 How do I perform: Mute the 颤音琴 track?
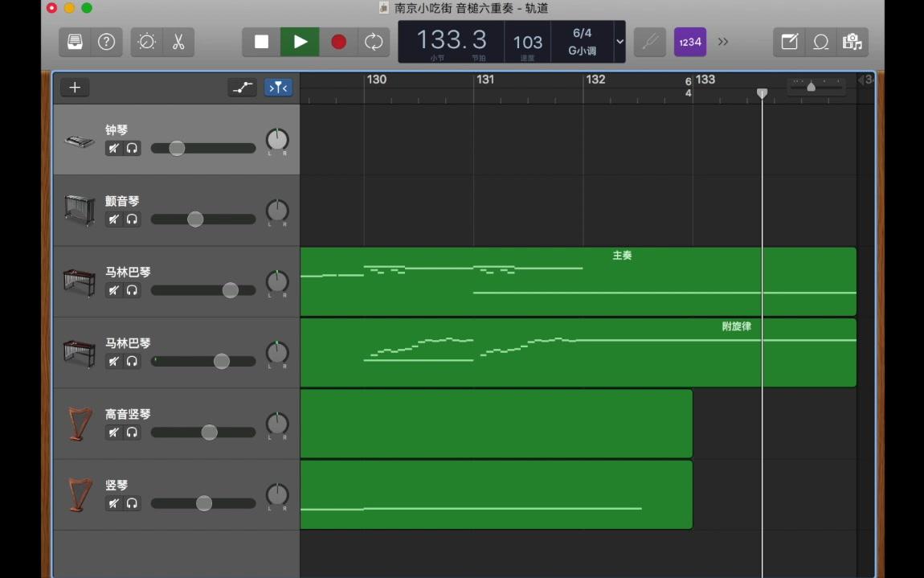[x=114, y=219]
